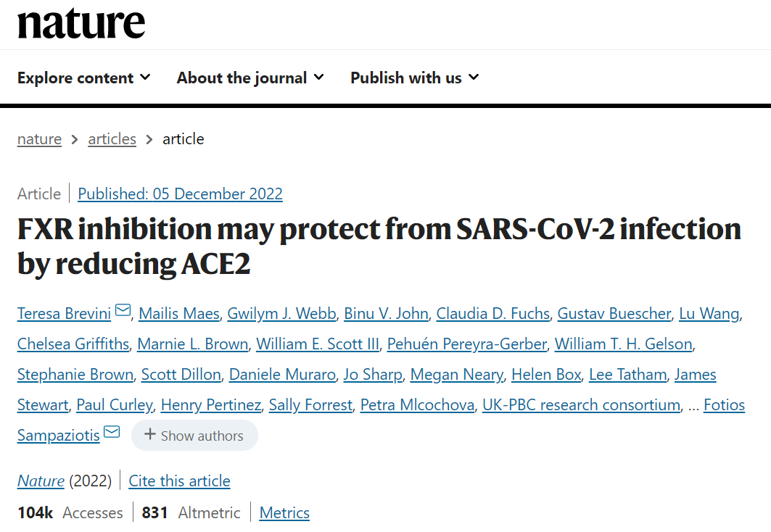Open the articles breadcrumb link
The height and width of the screenshot is (532, 771).
point(112,139)
